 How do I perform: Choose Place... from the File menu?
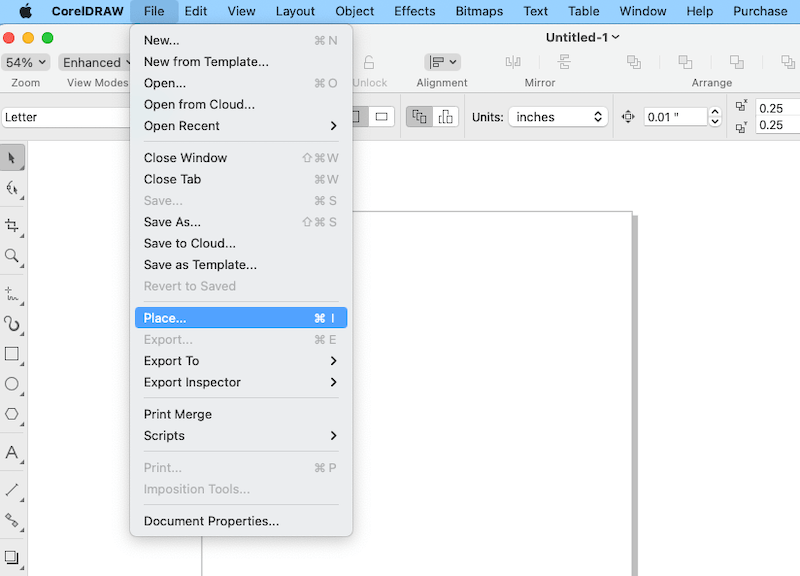click(239, 318)
